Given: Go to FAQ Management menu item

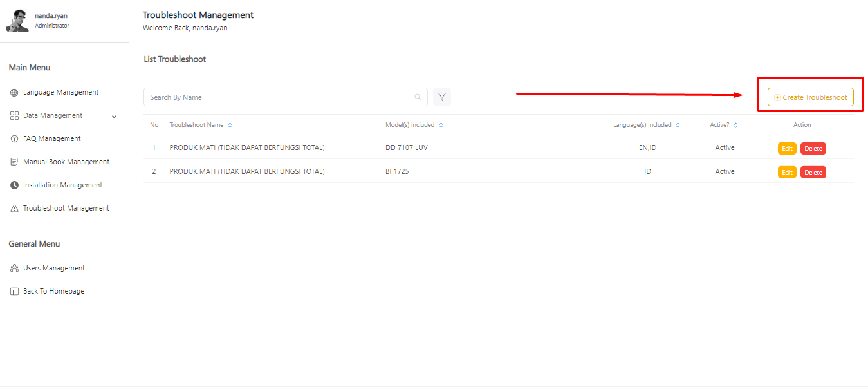Looking at the screenshot, I should pos(51,139).
